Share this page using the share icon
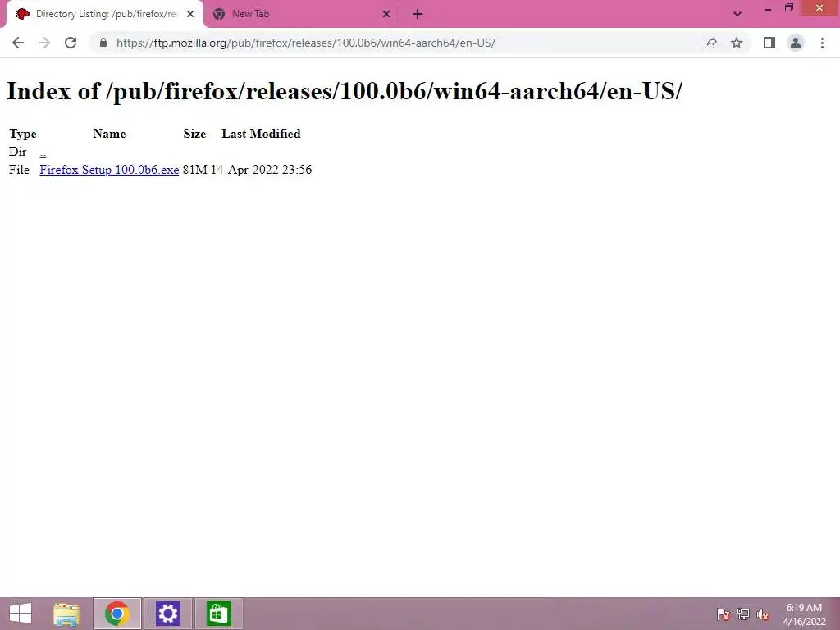 click(x=710, y=43)
